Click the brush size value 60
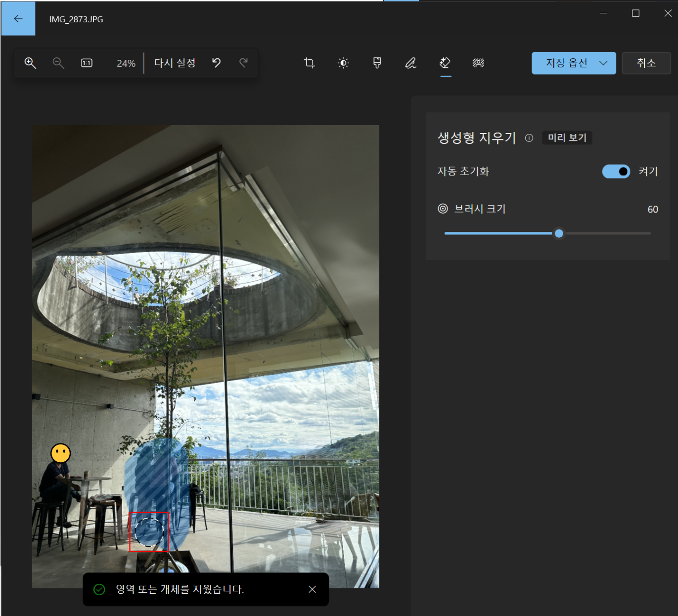The width and height of the screenshot is (678, 616). click(x=653, y=209)
